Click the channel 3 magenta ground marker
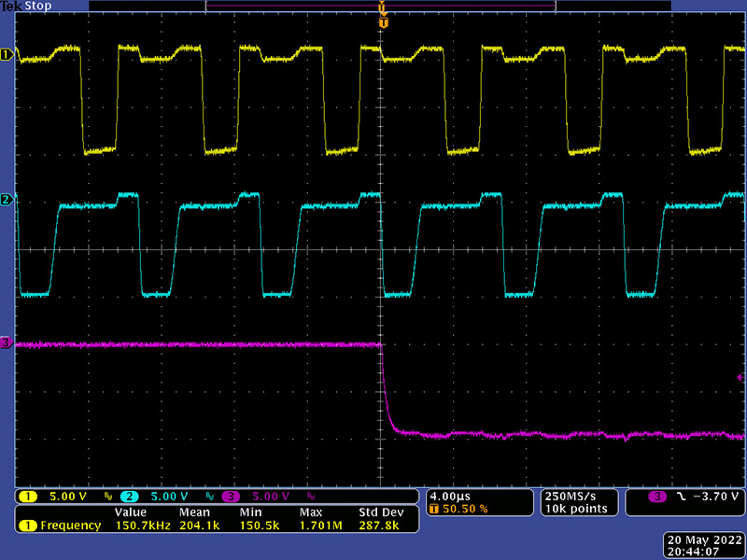This screenshot has height=560, width=747. [x=6, y=344]
